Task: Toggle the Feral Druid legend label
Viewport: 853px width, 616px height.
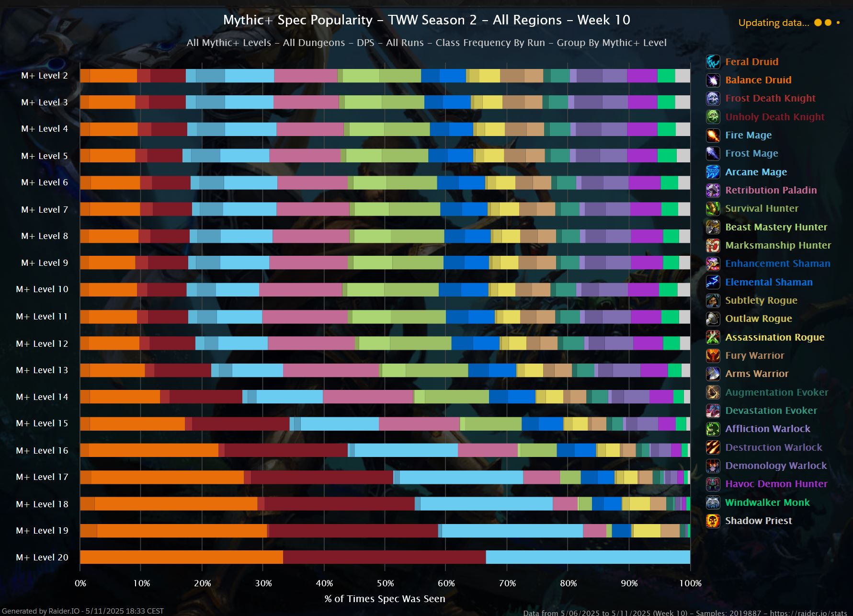Action: (x=751, y=62)
